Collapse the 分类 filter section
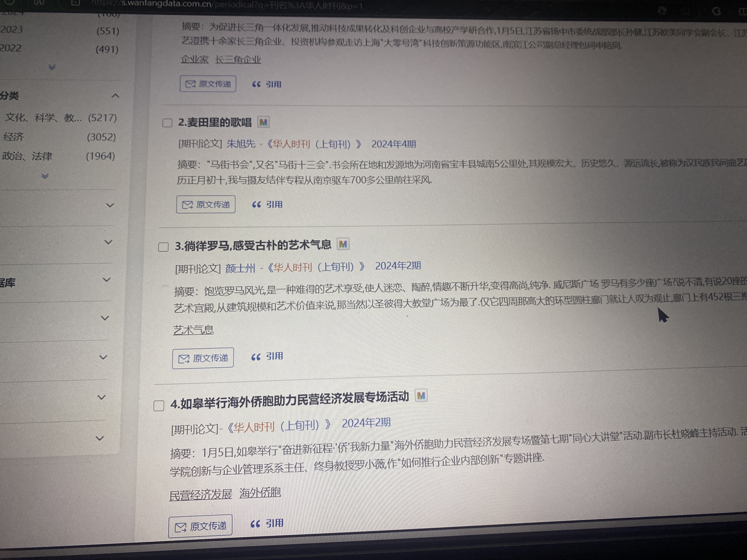This screenshot has height=560, width=747. click(115, 96)
